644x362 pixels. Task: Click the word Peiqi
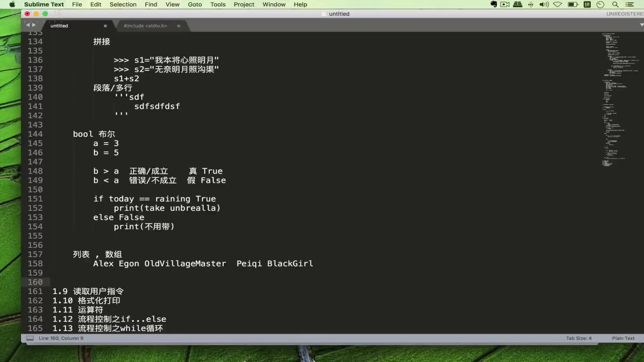click(x=249, y=263)
